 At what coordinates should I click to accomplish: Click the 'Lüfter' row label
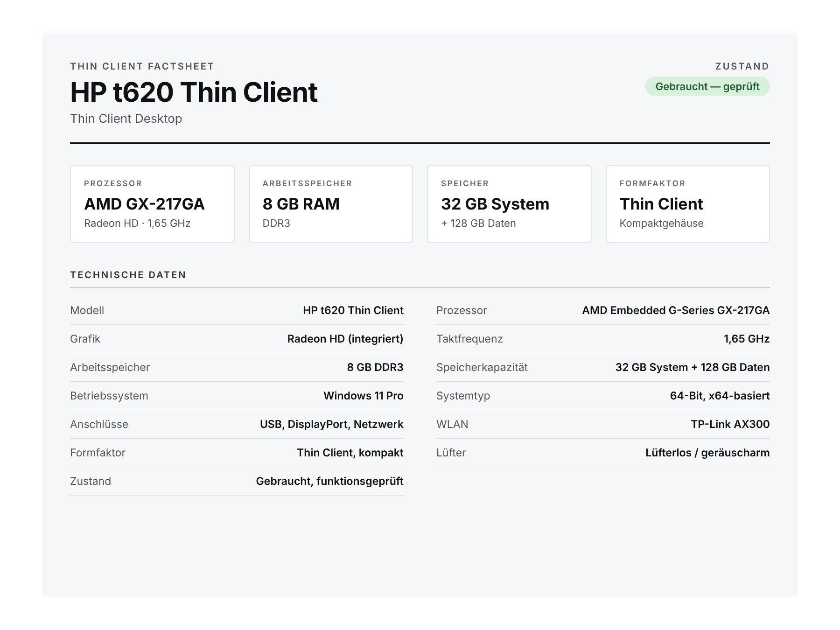click(x=451, y=453)
